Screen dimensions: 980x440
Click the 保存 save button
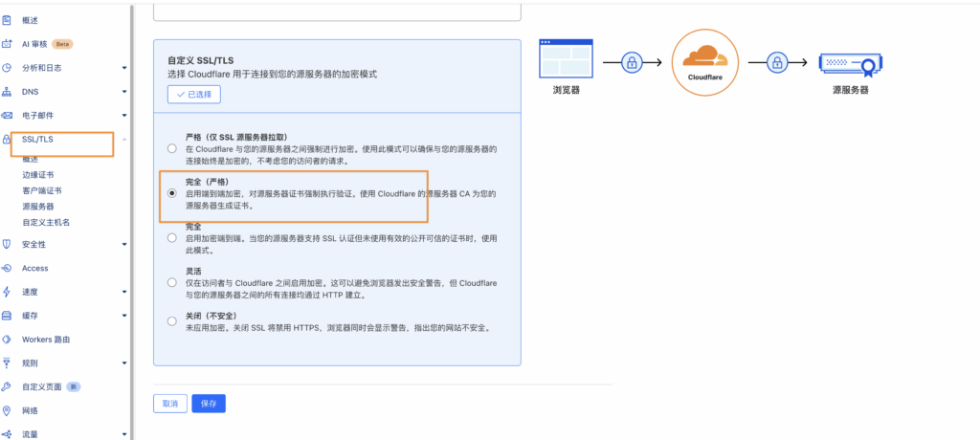[209, 404]
